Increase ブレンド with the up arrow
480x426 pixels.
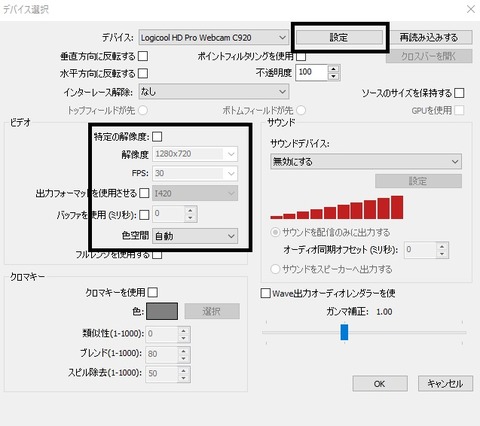tap(184, 351)
